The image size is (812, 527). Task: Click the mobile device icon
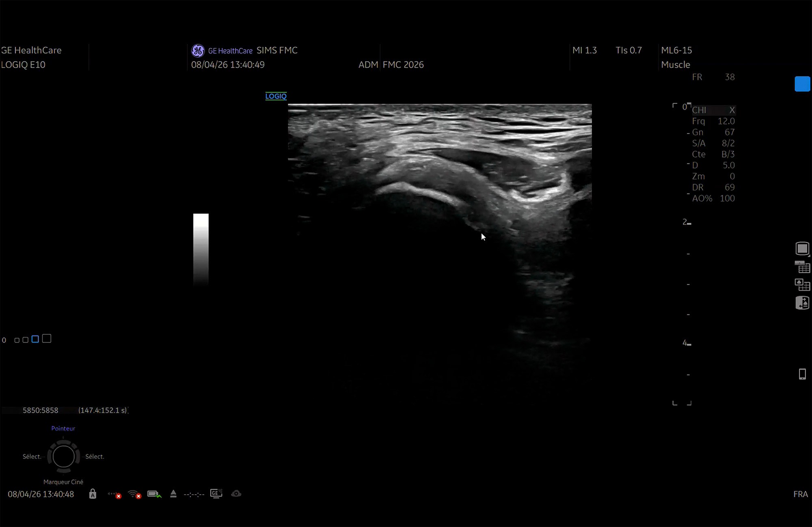[x=802, y=374]
